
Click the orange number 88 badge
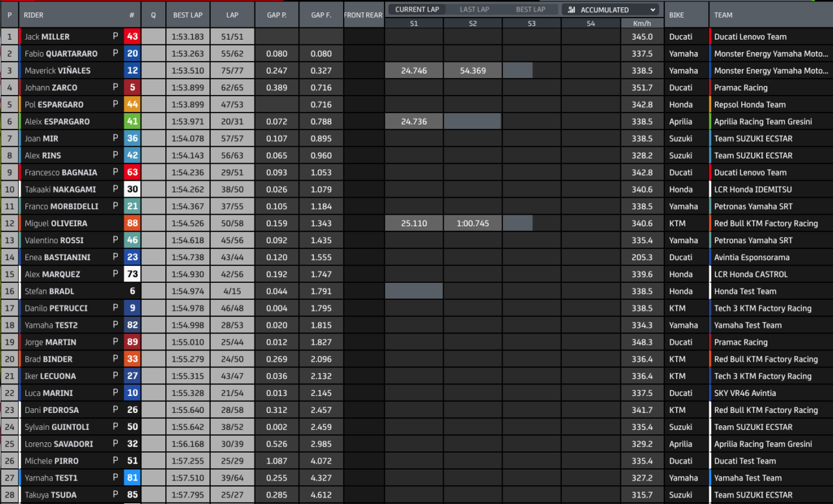click(132, 223)
